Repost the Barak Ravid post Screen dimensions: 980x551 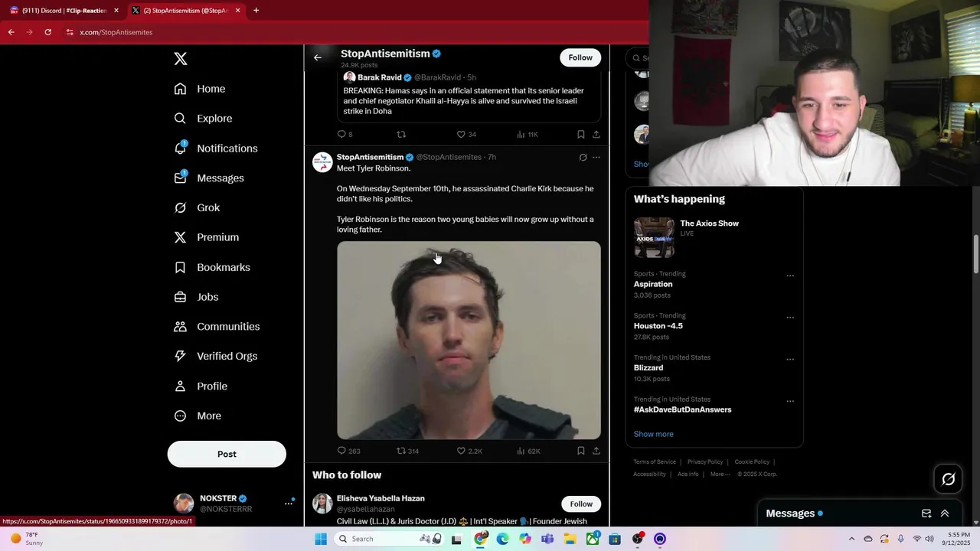[x=401, y=134]
